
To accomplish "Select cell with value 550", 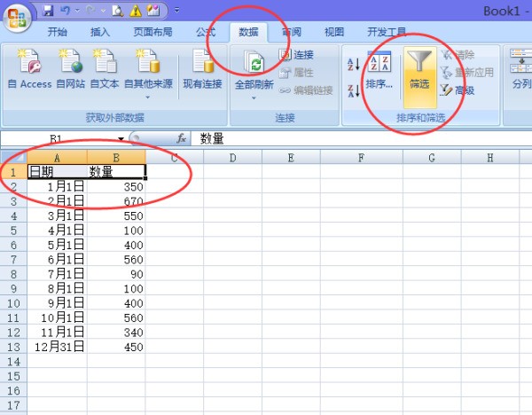I will tap(116, 215).
